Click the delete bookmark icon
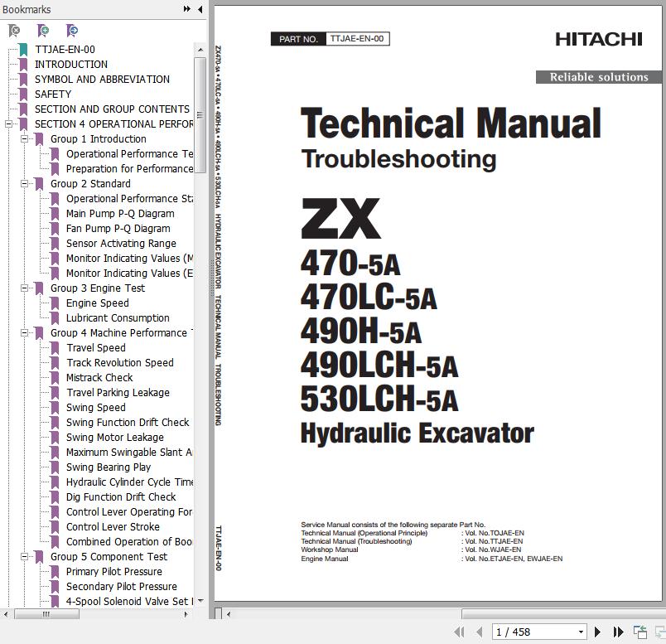 tap(14, 30)
